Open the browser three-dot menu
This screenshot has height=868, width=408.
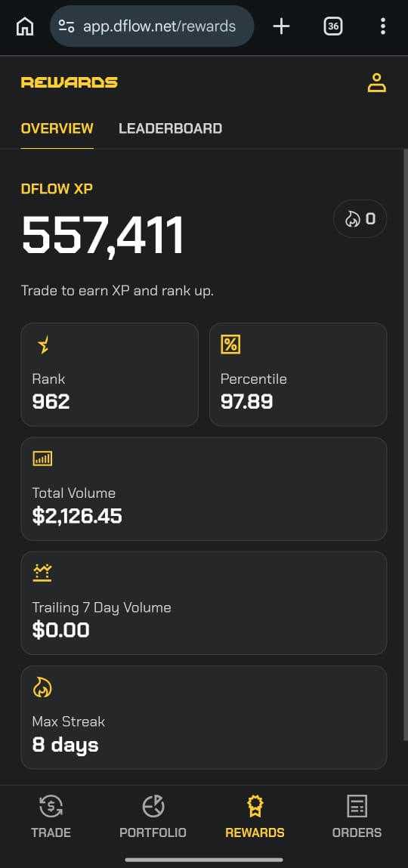382,26
